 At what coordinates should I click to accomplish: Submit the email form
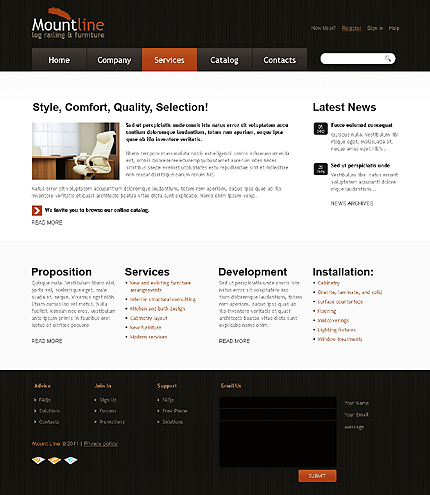click(317, 476)
